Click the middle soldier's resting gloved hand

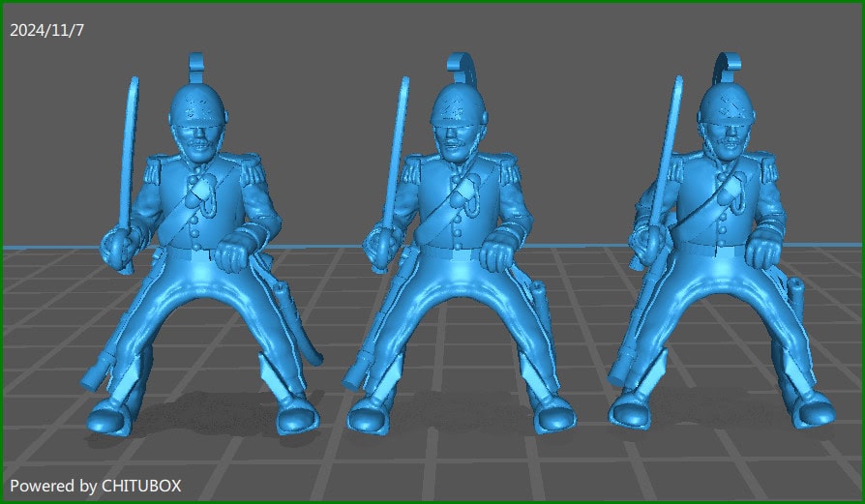(500, 253)
